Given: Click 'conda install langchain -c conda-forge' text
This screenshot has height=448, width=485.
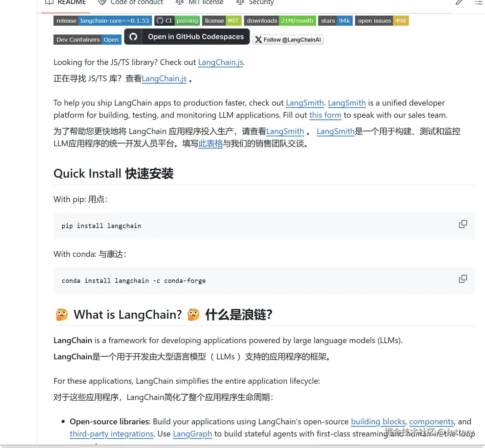Looking at the screenshot, I should coord(134,281).
